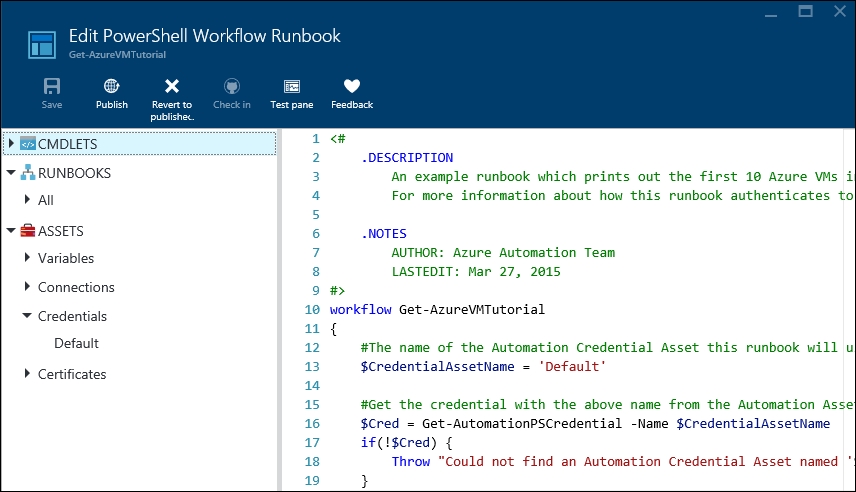Click the comment on line 12
The height and width of the screenshot is (492, 856).
[x=607, y=348]
